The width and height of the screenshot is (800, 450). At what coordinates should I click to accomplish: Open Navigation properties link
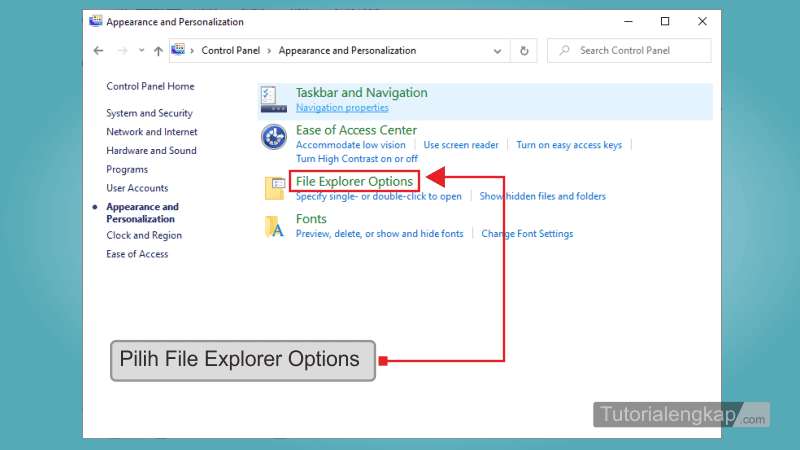[342, 108]
